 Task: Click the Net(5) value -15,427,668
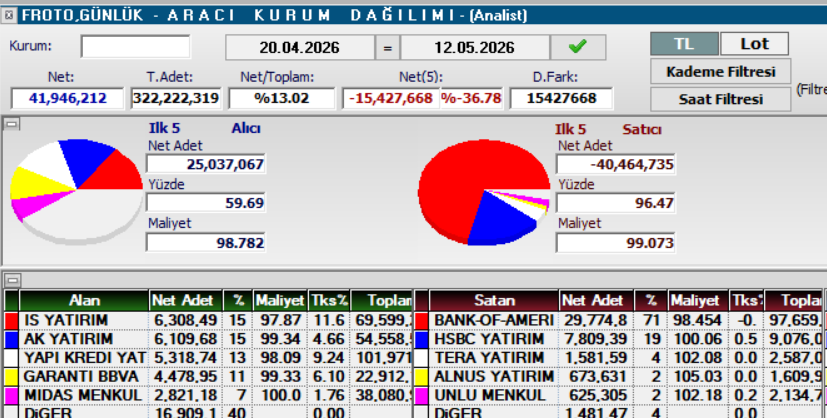pos(391,99)
